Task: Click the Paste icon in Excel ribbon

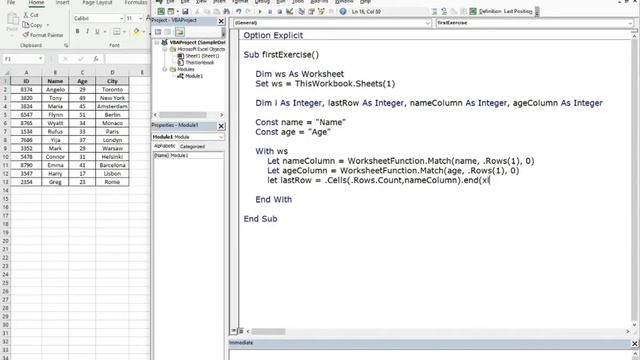Action: click(x=12, y=22)
